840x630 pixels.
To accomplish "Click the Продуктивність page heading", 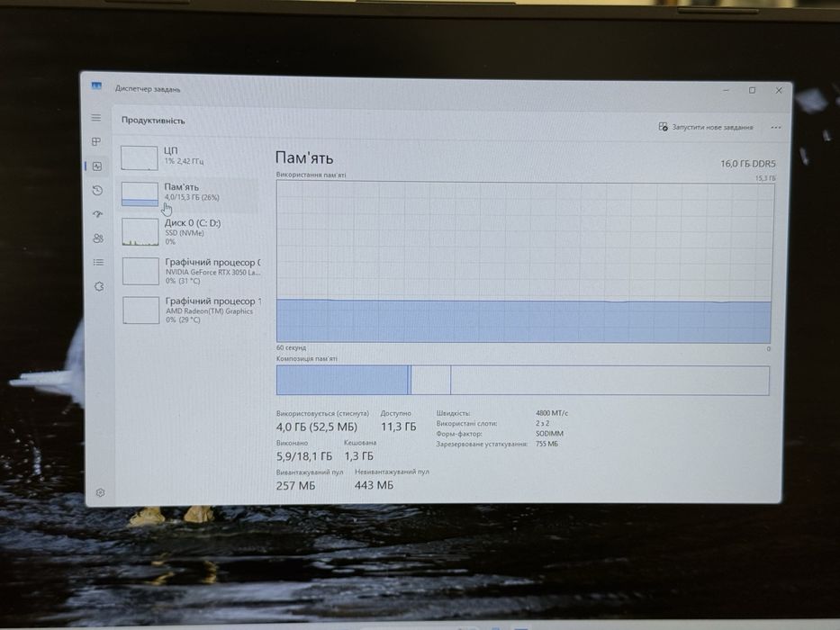I will coord(153,121).
